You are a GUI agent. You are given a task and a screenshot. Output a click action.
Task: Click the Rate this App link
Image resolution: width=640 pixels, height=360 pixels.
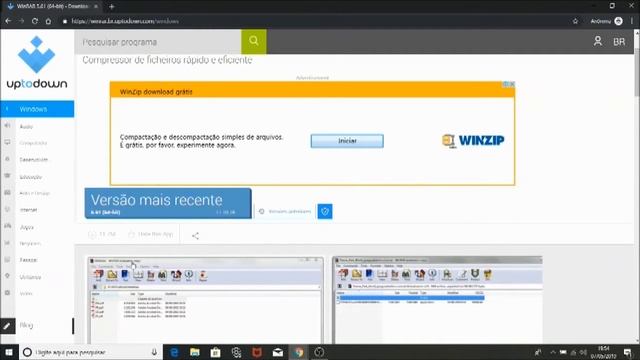[x=151, y=234]
